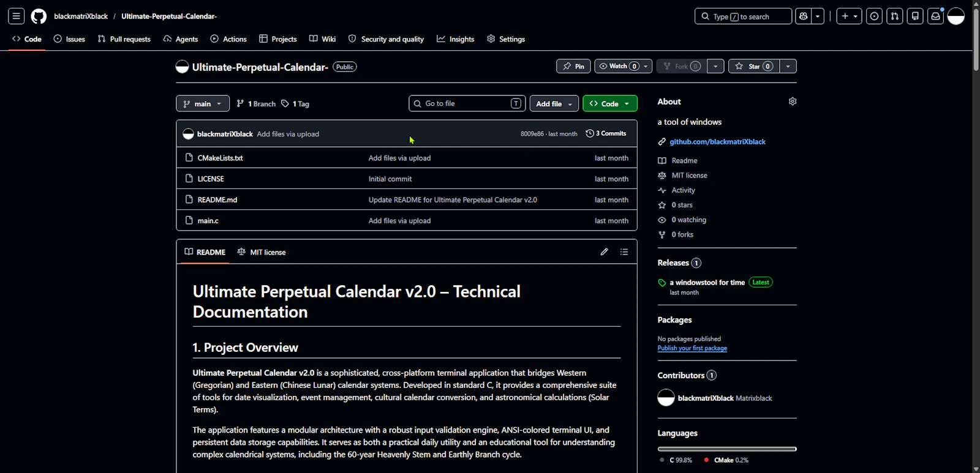
Task: Click the languages breakdown bar
Action: 727,449
